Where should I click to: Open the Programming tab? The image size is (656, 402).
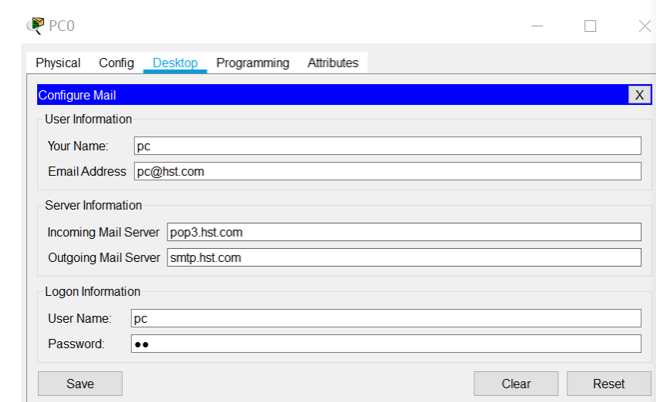[x=253, y=63]
